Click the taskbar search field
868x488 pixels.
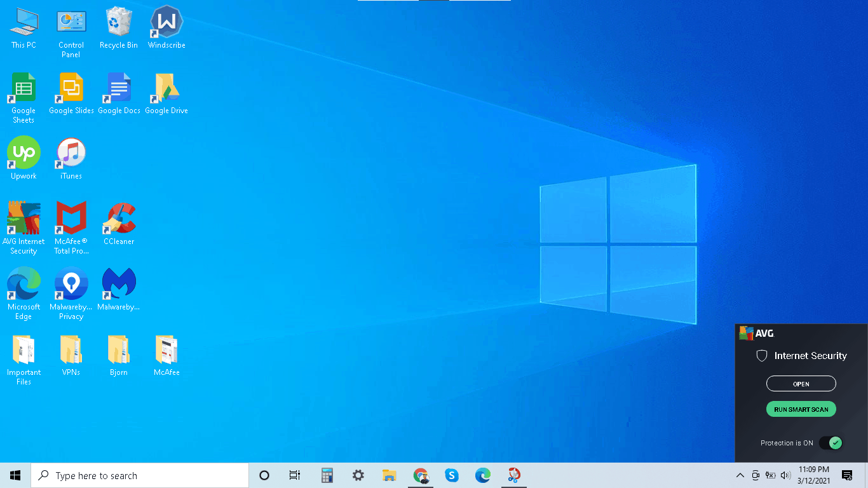pos(140,475)
